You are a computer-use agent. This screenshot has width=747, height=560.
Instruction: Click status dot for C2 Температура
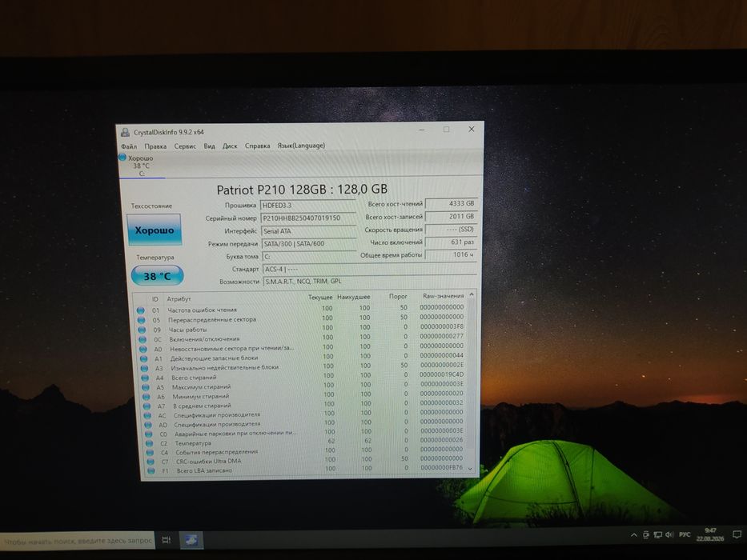[150, 443]
